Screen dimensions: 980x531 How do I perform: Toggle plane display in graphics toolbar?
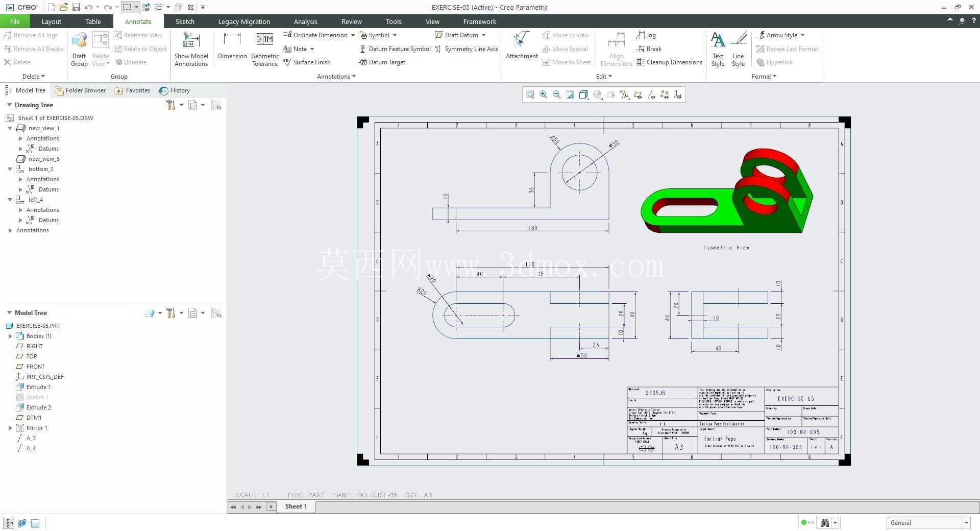(638, 94)
